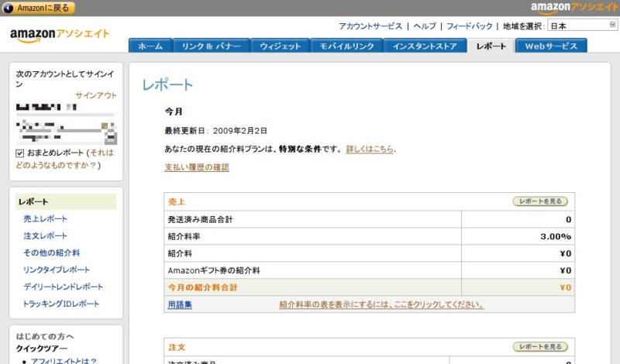Click the Amazon アソシエイト logo beside the tabs

60,35
